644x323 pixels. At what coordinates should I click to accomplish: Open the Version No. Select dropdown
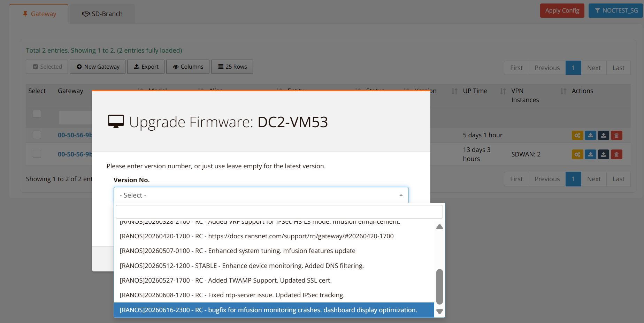pyautogui.click(x=261, y=195)
